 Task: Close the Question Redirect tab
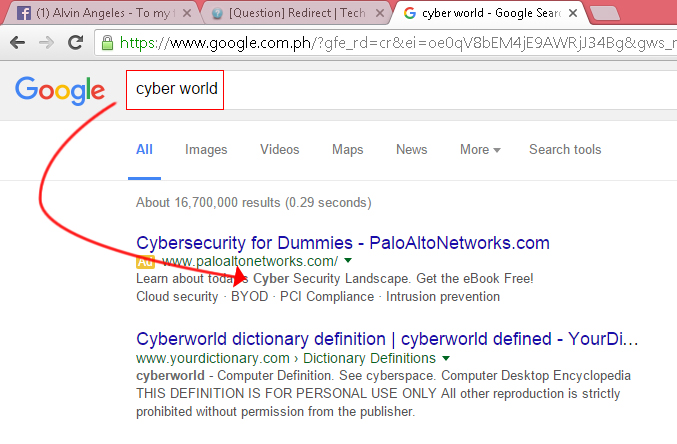pos(380,13)
